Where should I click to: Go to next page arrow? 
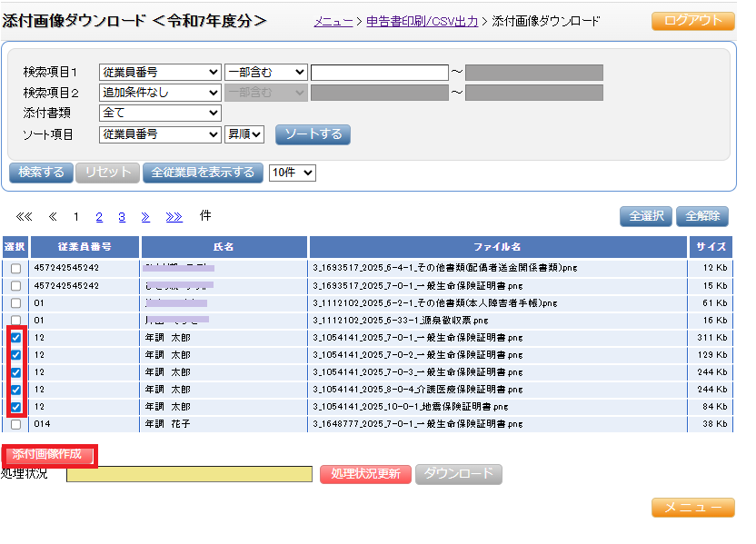(145, 217)
